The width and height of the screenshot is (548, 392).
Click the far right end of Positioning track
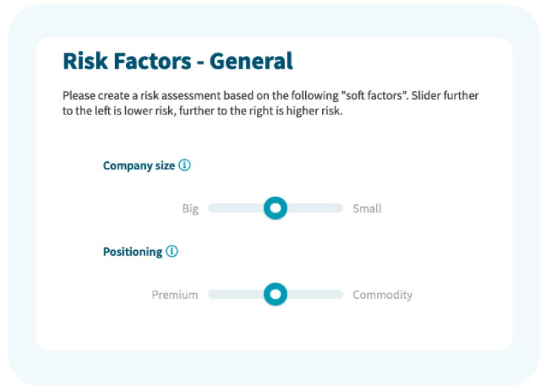coord(341,294)
